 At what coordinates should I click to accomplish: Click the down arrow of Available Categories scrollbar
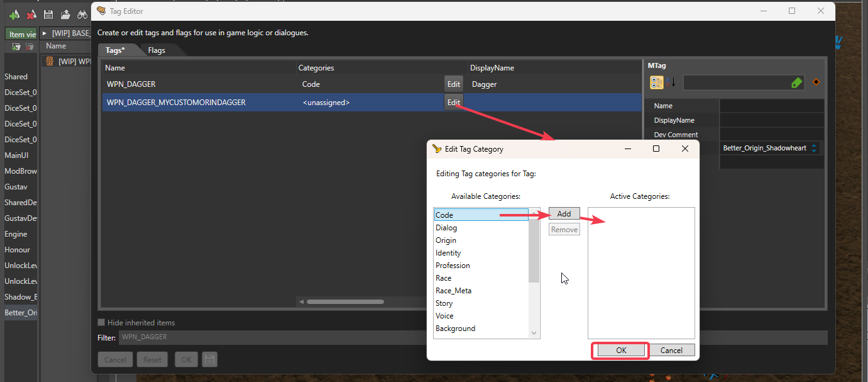pyautogui.click(x=534, y=333)
